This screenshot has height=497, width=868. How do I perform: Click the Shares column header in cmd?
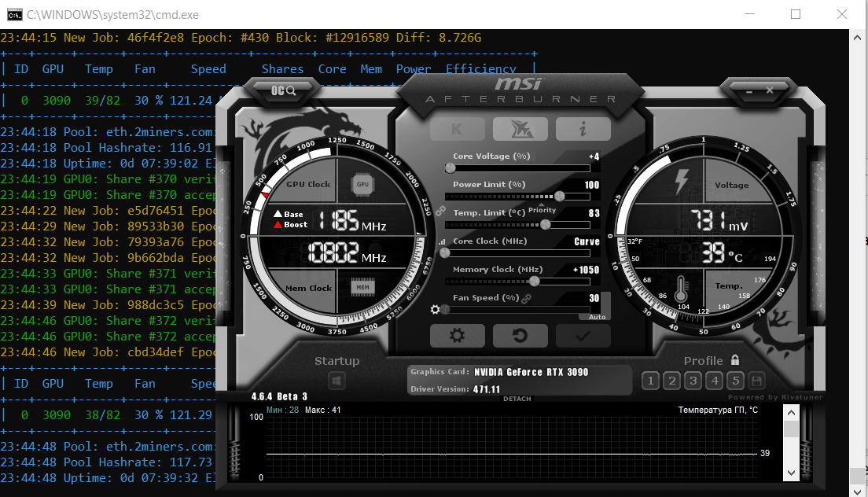[x=282, y=69]
